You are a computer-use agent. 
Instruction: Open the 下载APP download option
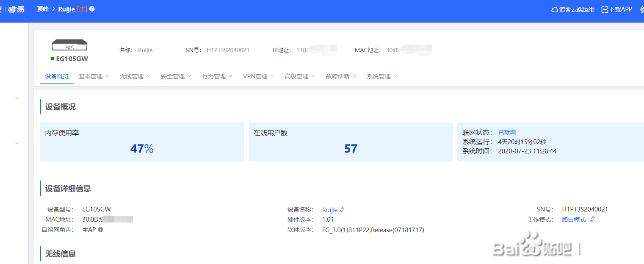click(617, 9)
